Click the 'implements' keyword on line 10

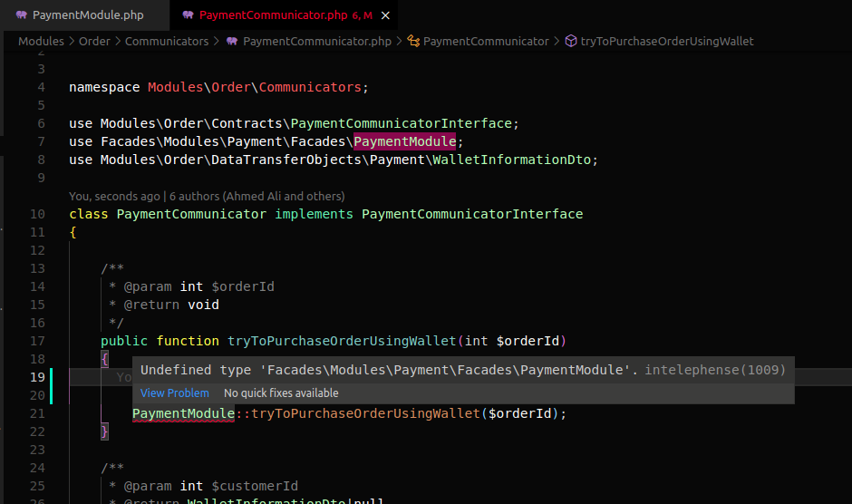tap(314, 214)
